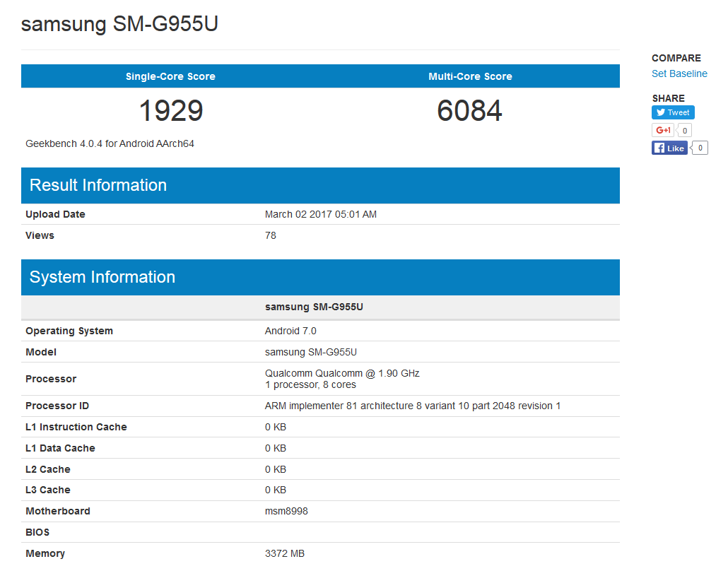Click the System Information section header
The height and width of the screenshot is (571, 728).
(320, 277)
